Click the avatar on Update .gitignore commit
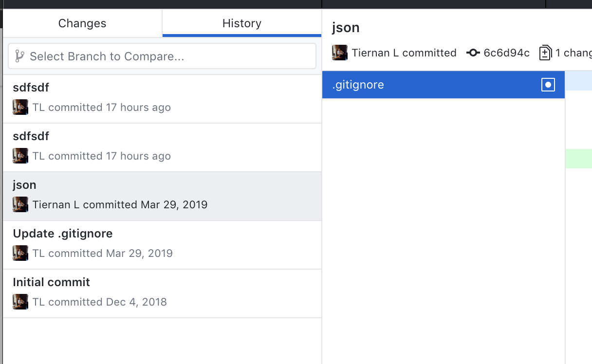The image size is (592, 364). tap(20, 253)
